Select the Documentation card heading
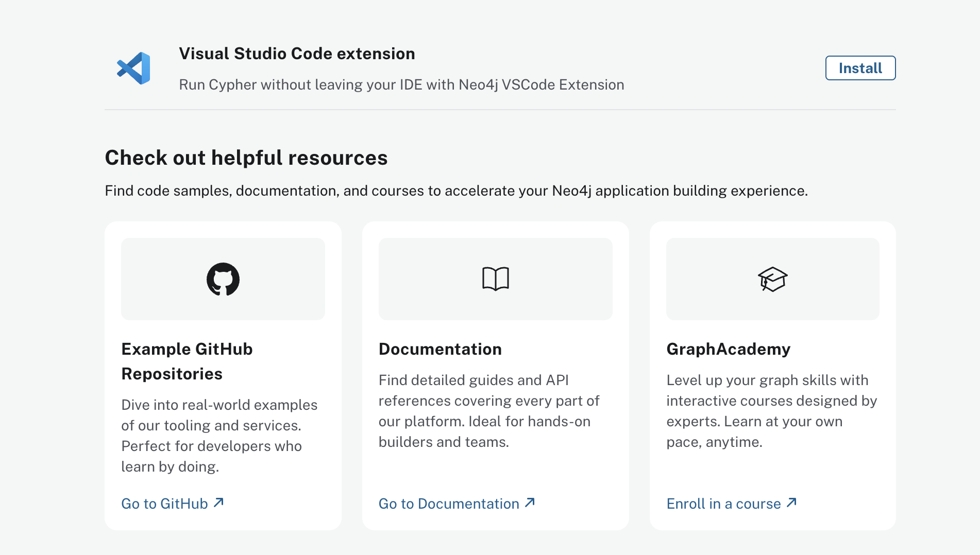The image size is (980, 555). pyautogui.click(x=440, y=349)
